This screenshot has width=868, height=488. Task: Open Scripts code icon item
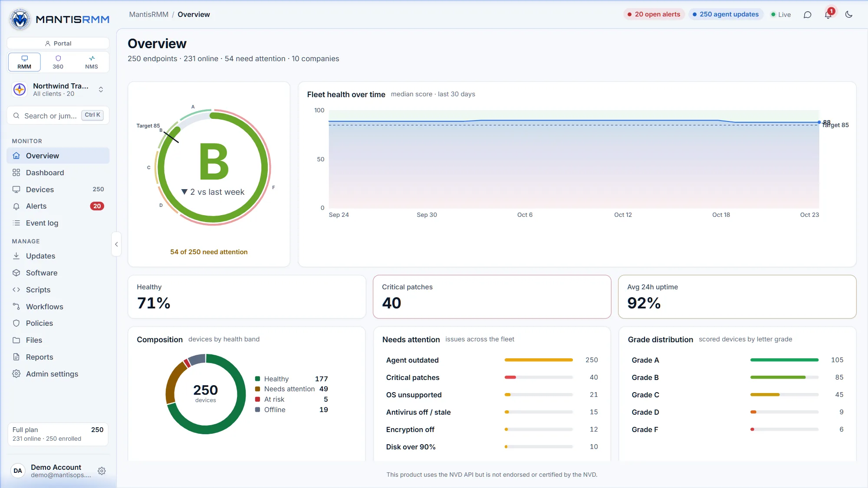58,290
